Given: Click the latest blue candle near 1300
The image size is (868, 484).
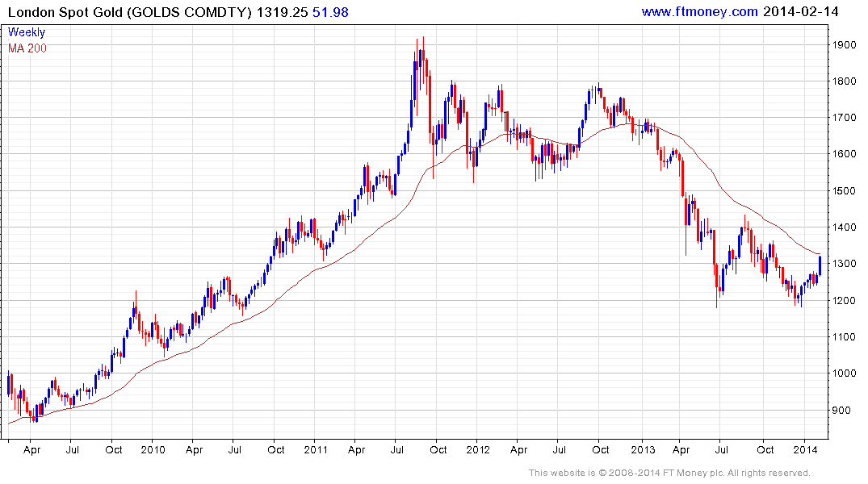Looking at the screenshot, I should tap(820, 266).
